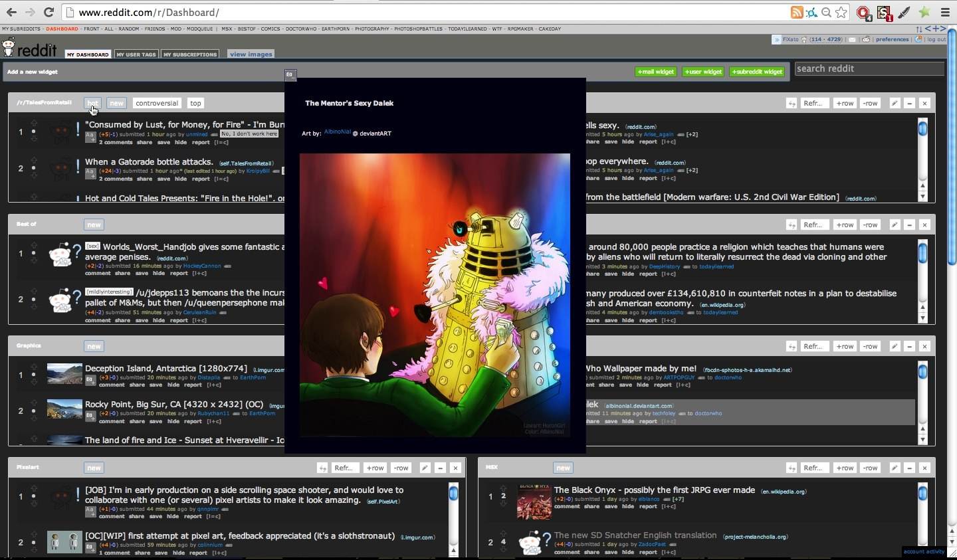Close the TalesFromRetail widget with x
Screen dimensions: 957x560
[924, 103]
